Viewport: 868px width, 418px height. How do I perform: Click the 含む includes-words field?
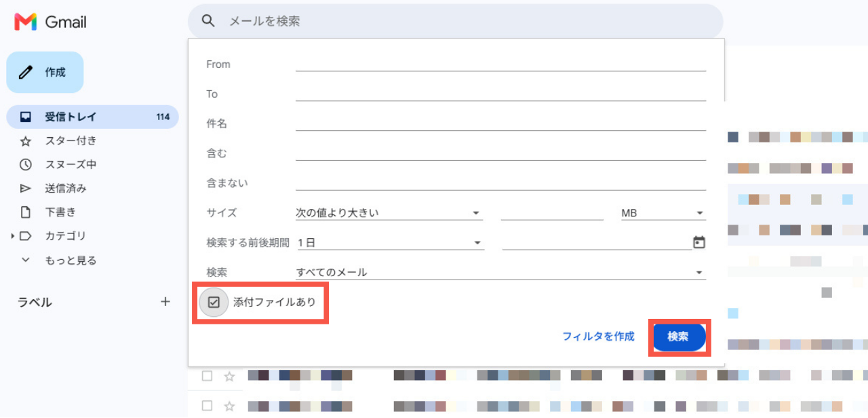point(500,153)
